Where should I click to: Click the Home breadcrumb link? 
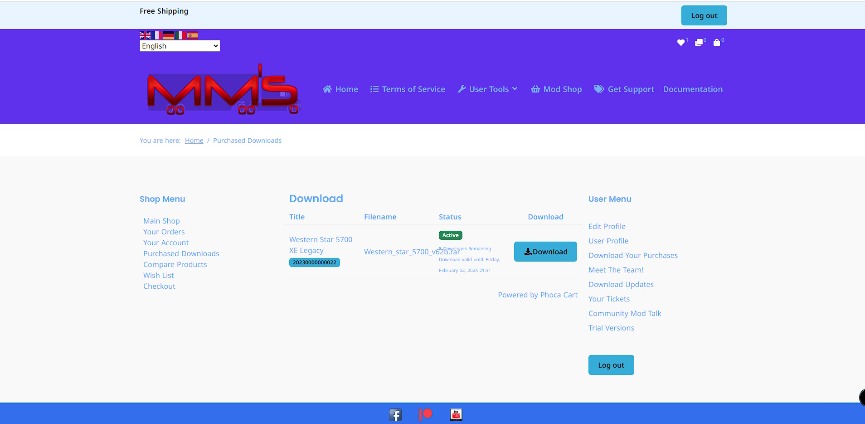(194, 141)
